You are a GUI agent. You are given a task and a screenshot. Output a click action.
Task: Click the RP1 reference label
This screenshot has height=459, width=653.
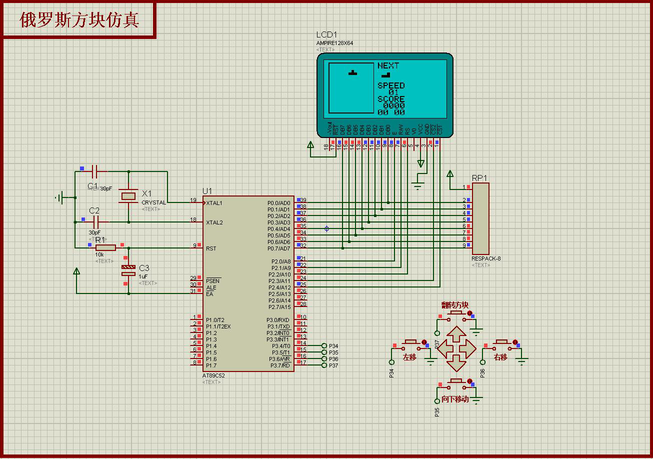coord(479,178)
